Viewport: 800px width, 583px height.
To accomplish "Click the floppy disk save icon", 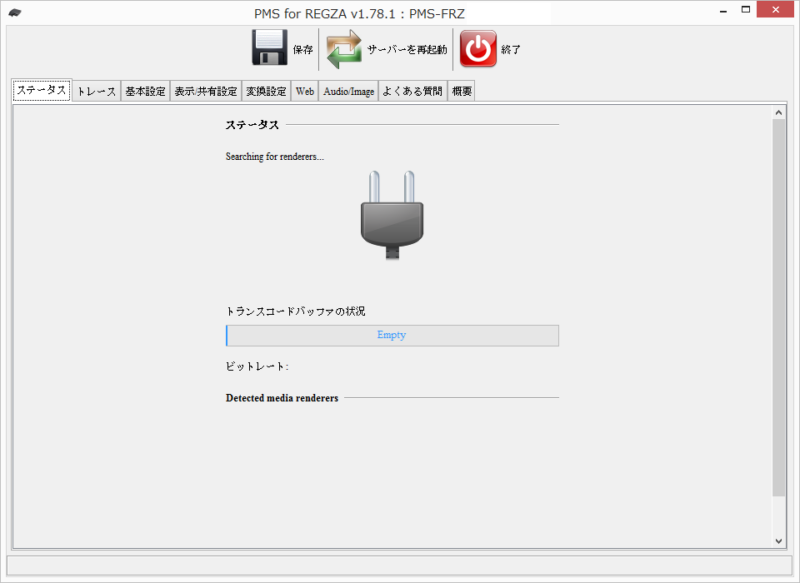I will 269,47.
